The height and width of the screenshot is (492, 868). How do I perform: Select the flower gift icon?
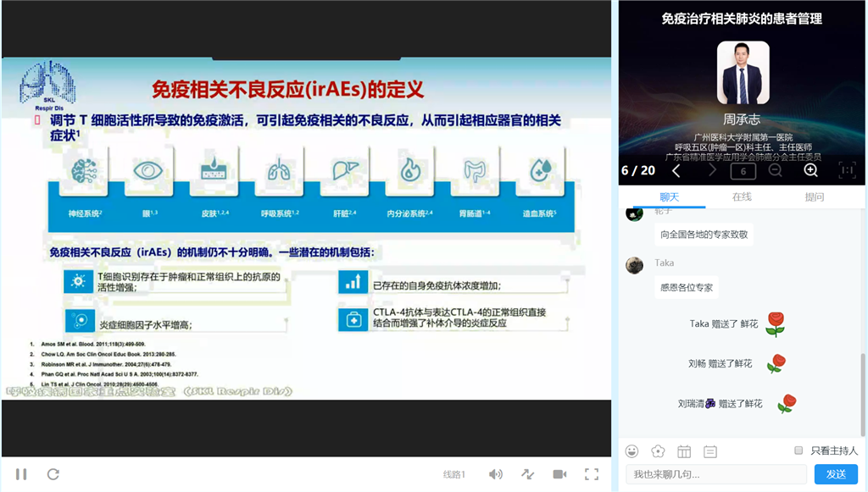(658, 451)
